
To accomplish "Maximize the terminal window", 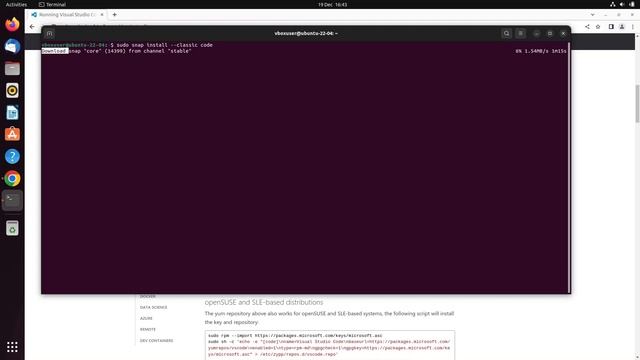I will pos(550,33).
